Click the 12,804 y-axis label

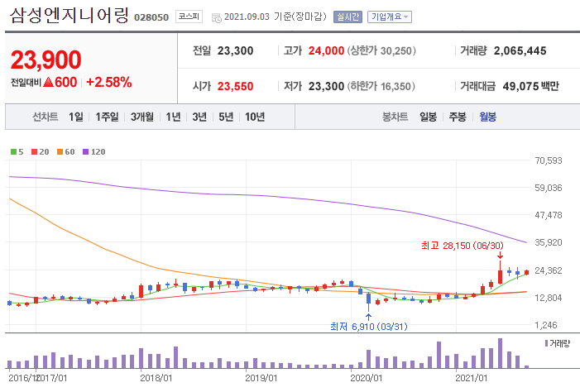coord(549,298)
